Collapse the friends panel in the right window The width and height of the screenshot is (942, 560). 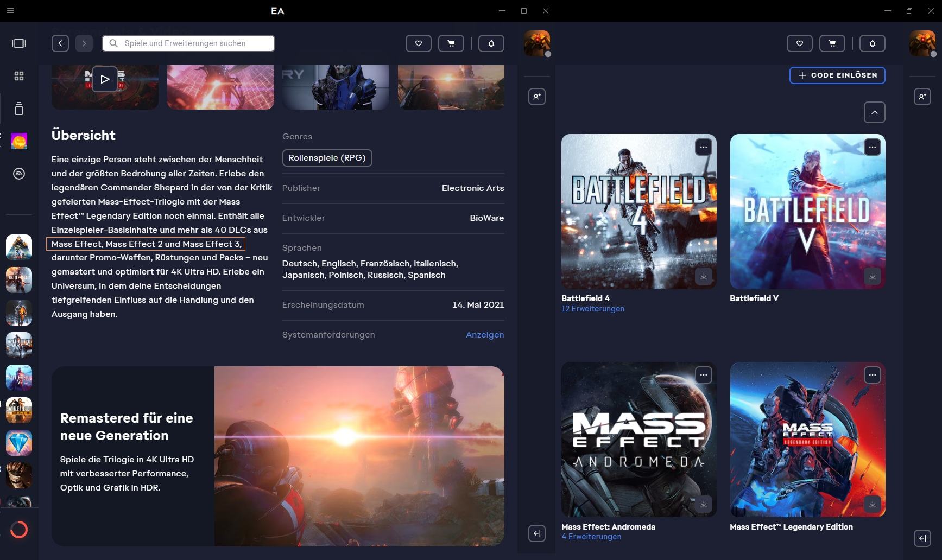pos(922,538)
